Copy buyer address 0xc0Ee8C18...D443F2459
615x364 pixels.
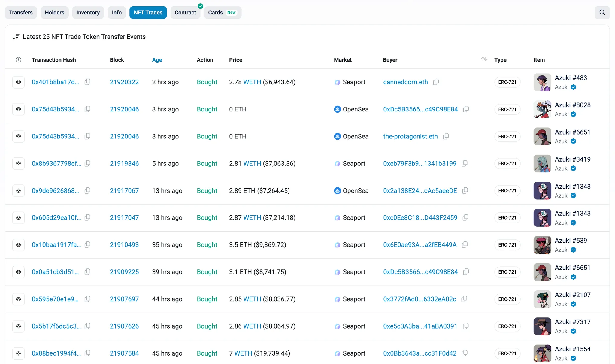465,217
